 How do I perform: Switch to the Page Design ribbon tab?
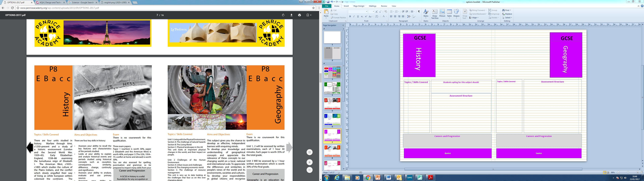(x=359, y=6)
